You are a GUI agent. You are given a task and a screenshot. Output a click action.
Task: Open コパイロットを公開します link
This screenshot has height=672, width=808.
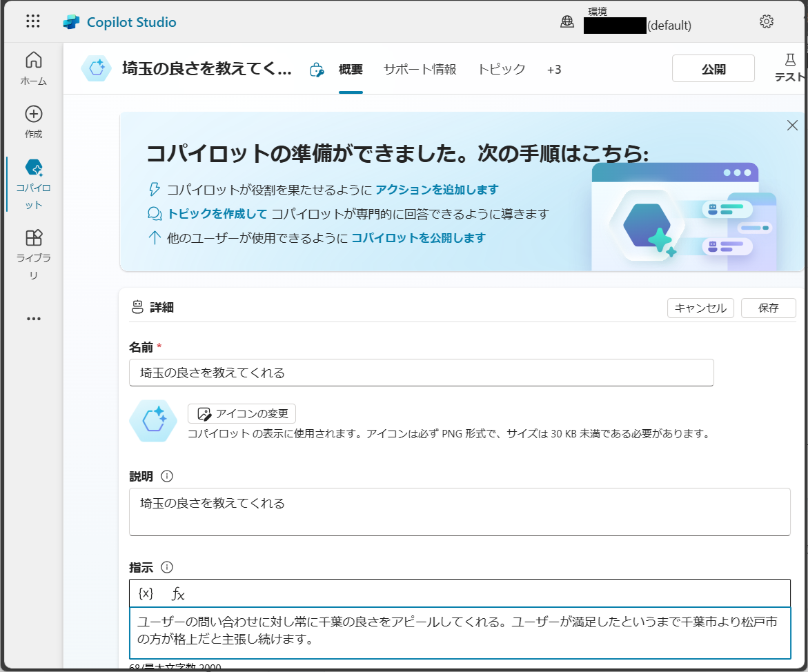coord(418,237)
